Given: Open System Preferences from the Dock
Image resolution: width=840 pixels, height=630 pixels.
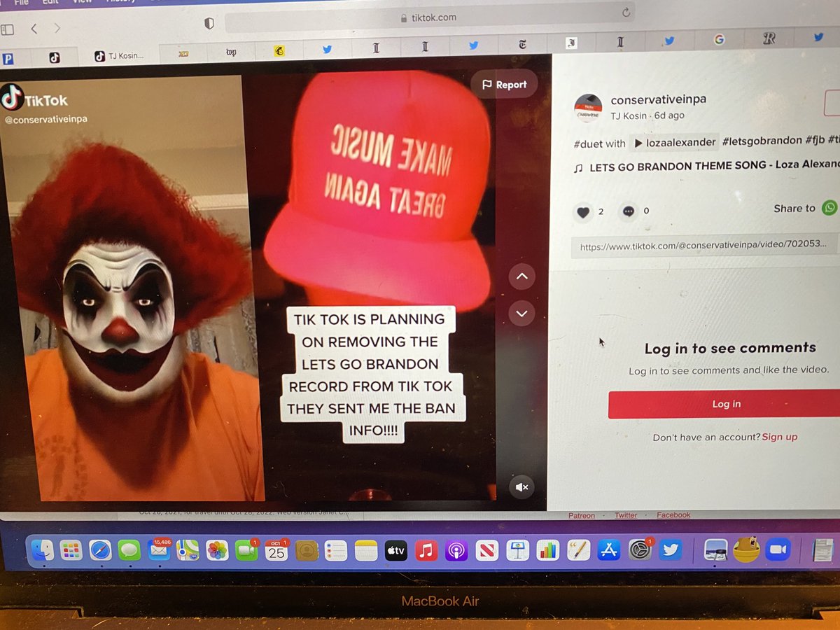Looking at the screenshot, I should coord(639,550).
